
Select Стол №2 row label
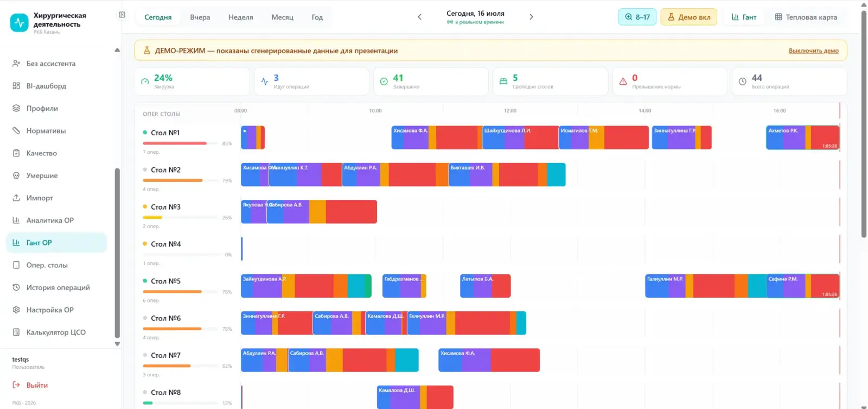[x=165, y=170]
